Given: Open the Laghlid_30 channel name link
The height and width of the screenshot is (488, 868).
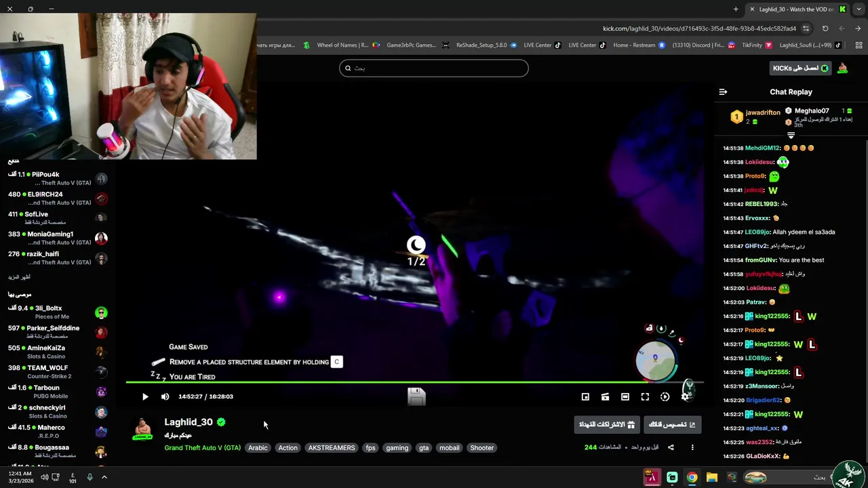Looking at the screenshot, I should click(x=189, y=422).
